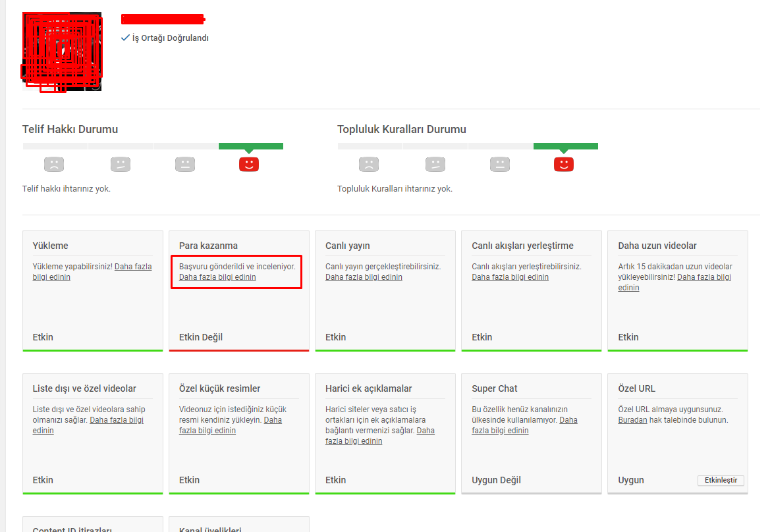Click 'Etkin' status in Yükleme card
The height and width of the screenshot is (532, 770).
[43, 337]
